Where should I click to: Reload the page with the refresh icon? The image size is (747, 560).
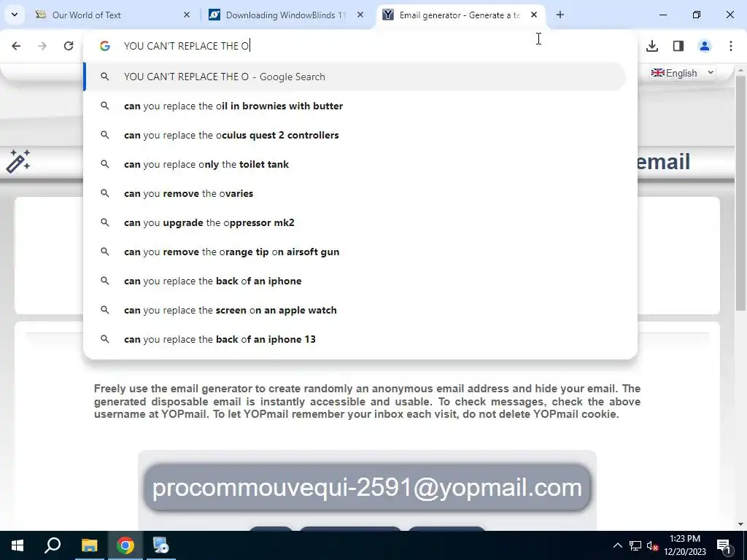[x=69, y=46]
